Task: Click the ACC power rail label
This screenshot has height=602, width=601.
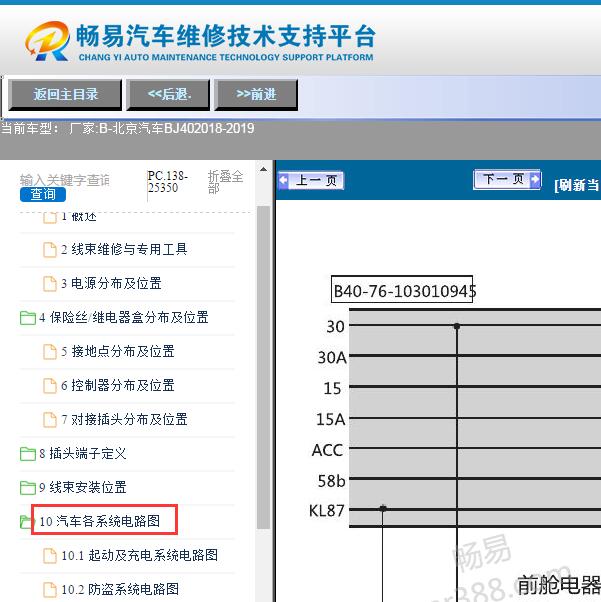Action: coord(327,450)
